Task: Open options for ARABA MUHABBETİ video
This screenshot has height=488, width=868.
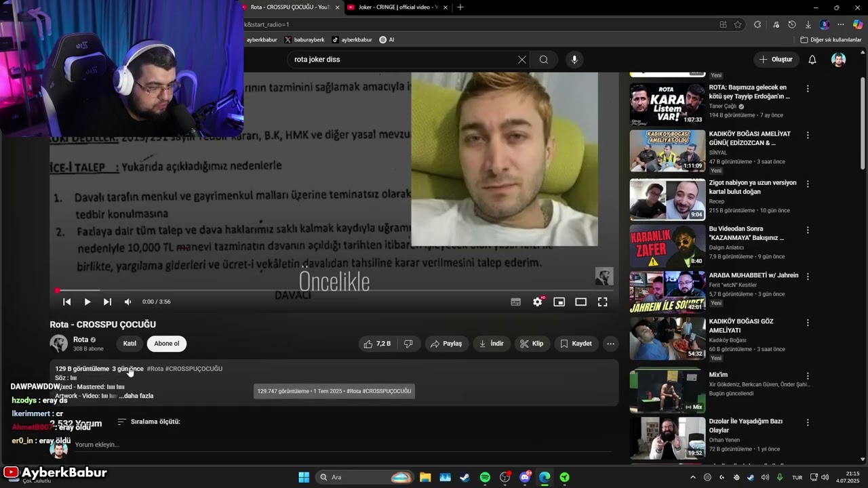Action: click(x=808, y=277)
